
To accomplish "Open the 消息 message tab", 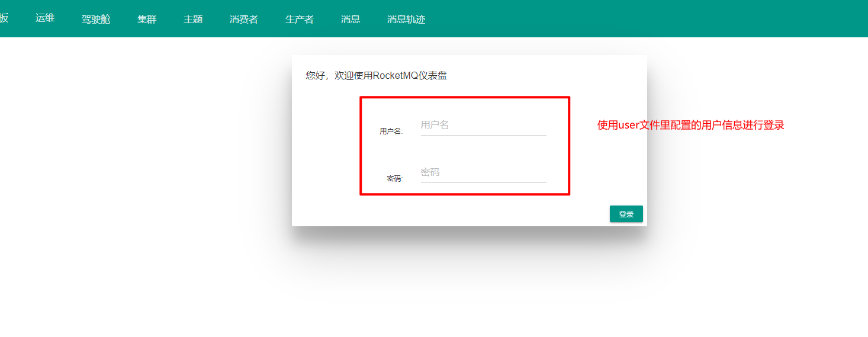I will coord(351,19).
